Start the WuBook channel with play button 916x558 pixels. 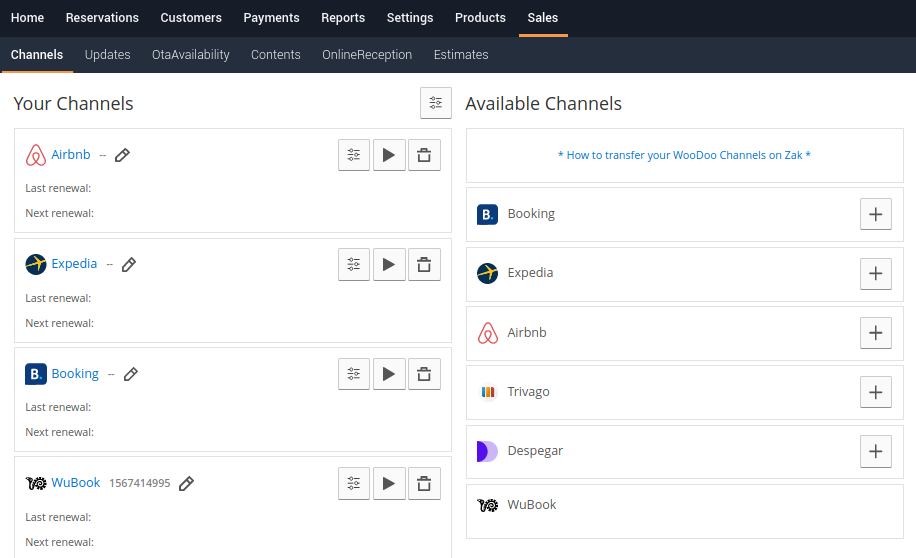389,483
